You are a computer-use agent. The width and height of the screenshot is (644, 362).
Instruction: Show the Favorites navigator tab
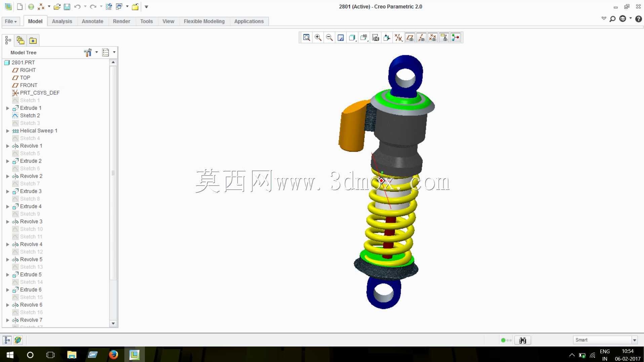point(33,40)
